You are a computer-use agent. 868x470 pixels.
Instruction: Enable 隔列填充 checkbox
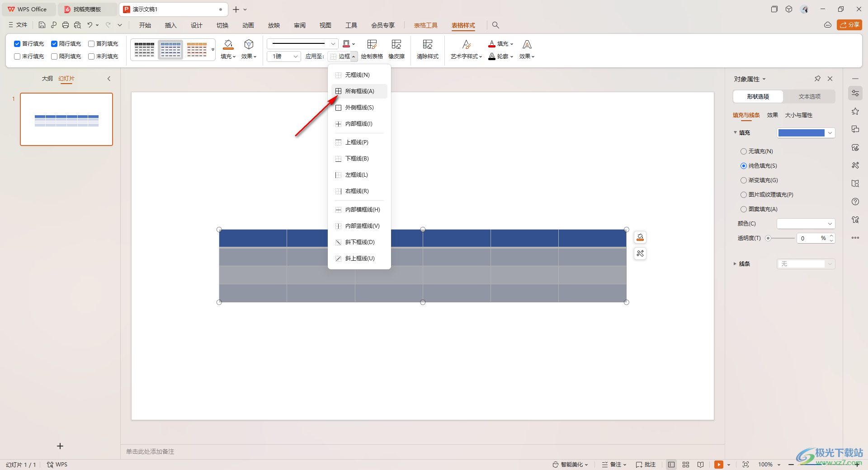point(54,56)
